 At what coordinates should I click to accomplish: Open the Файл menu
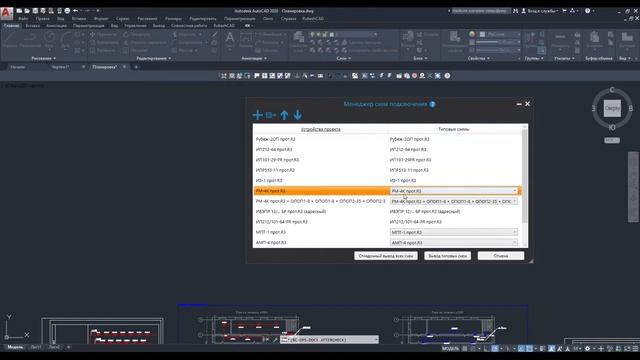point(23,18)
